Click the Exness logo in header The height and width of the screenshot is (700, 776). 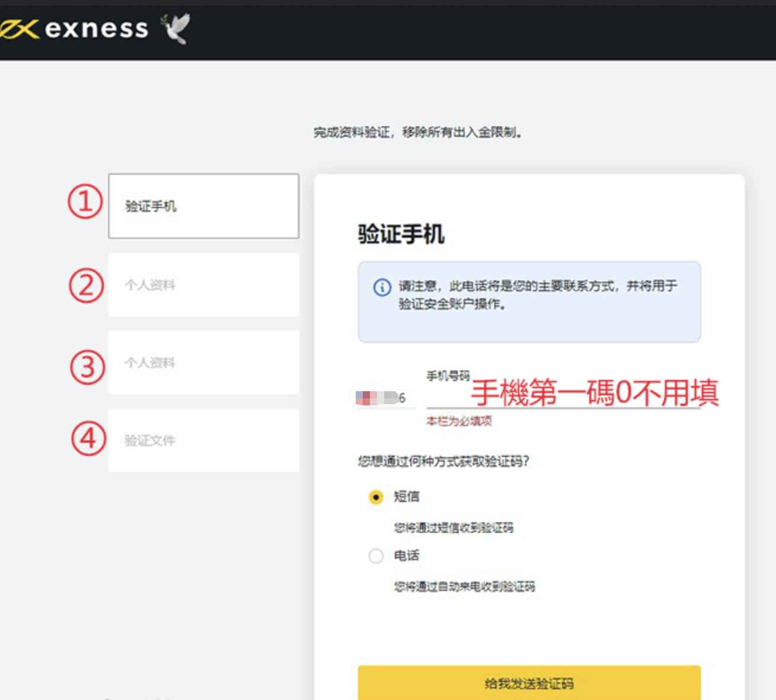pos(74,28)
